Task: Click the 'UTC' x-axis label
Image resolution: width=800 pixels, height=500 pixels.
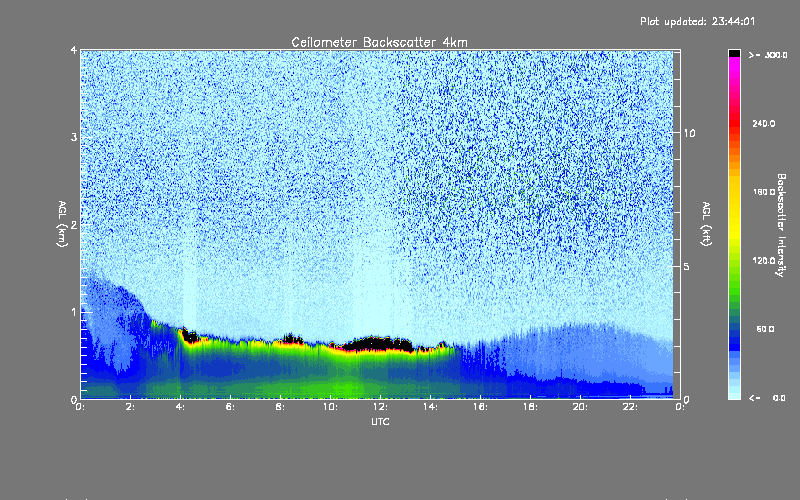Action: click(x=380, y=421)
